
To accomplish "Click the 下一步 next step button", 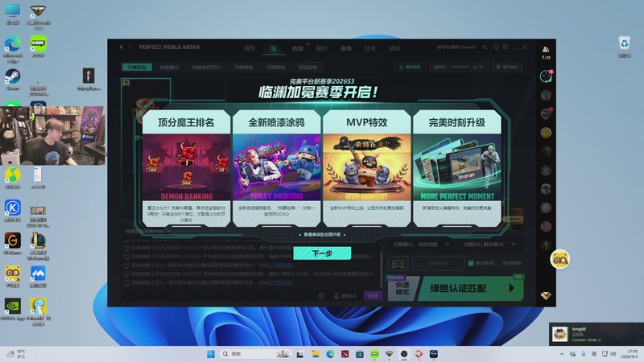I will click(322, 253).
